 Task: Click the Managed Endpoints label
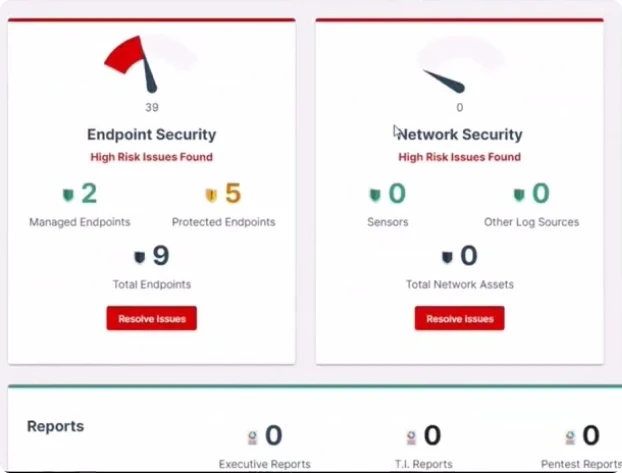tap(80, 222)
